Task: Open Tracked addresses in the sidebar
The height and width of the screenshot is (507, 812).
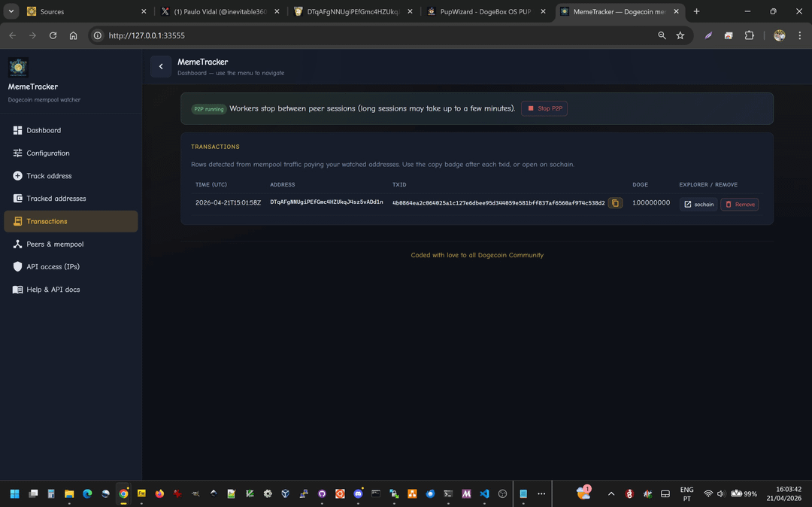Action: coord(56,199)
